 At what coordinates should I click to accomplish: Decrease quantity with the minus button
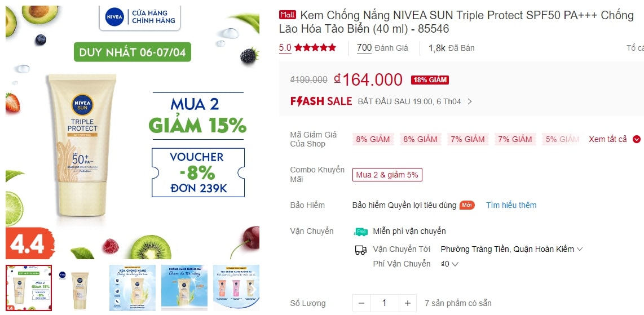361,303
